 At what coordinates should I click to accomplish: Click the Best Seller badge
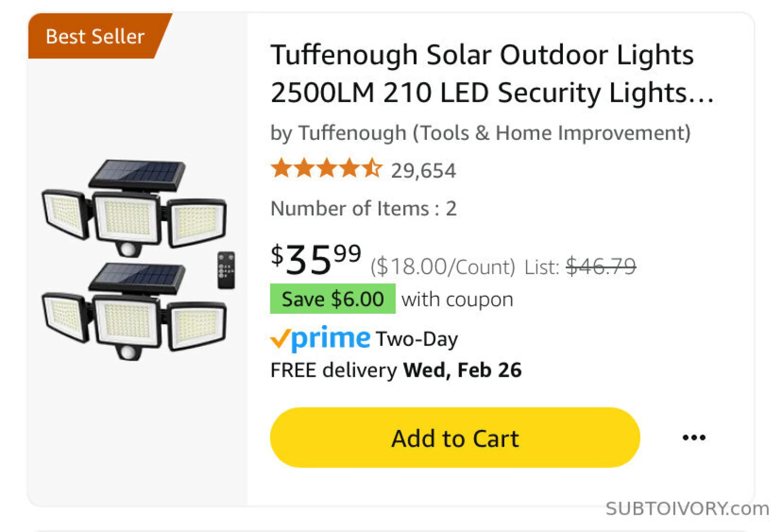95,36
